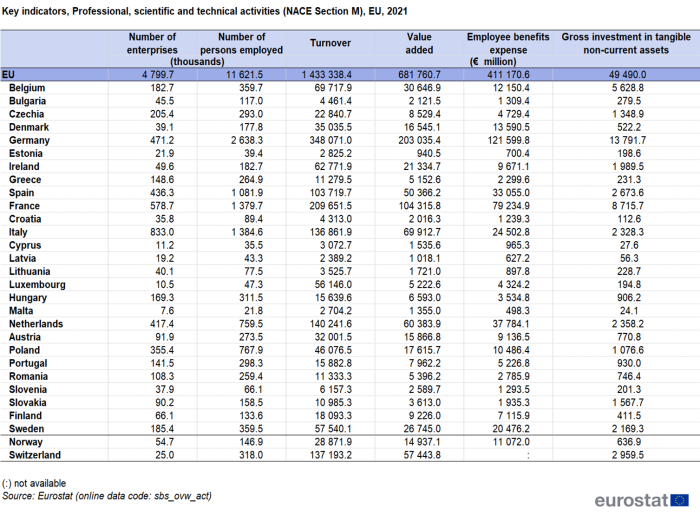Screen dimensions: 700x515
Task: Click the 'Norway' row label
Action: point(25,442)
